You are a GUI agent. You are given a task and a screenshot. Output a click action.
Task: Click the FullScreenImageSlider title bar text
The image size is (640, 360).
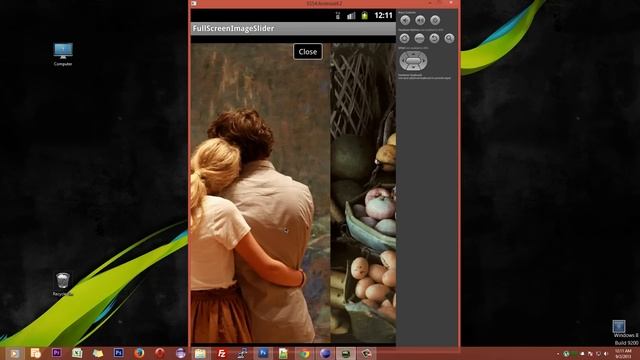coord(233,29)
